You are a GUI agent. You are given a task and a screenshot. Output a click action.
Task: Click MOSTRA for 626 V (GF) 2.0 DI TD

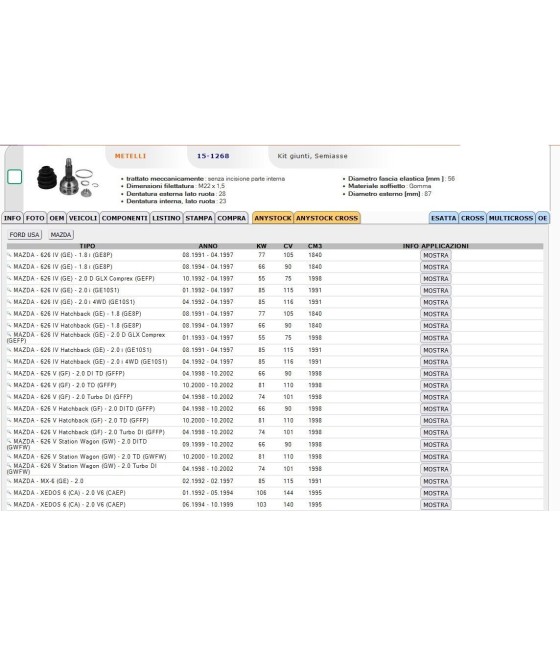pyautogui.click(x=436, y=374)
